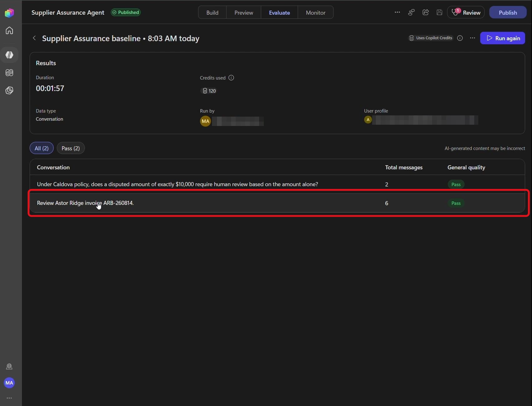Viewport: 532px width, 406px height.
Task: Click the User profile A avatar
Action: pos(368,120)
